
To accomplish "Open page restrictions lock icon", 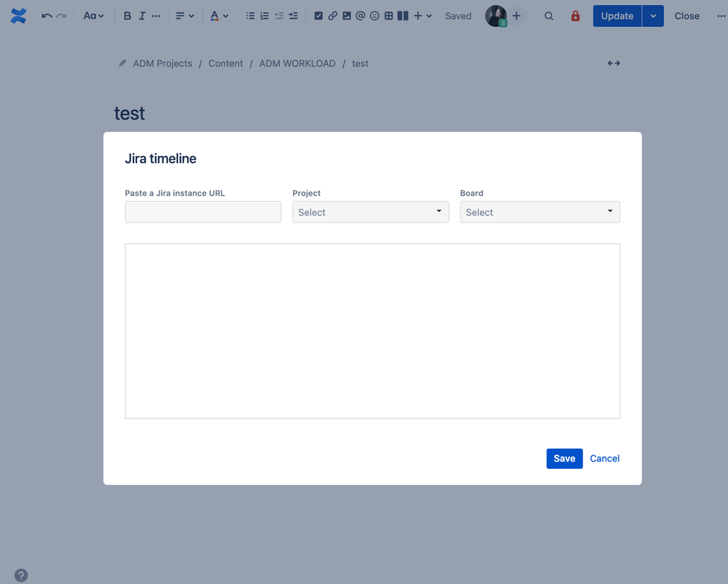I will (575, 16).
